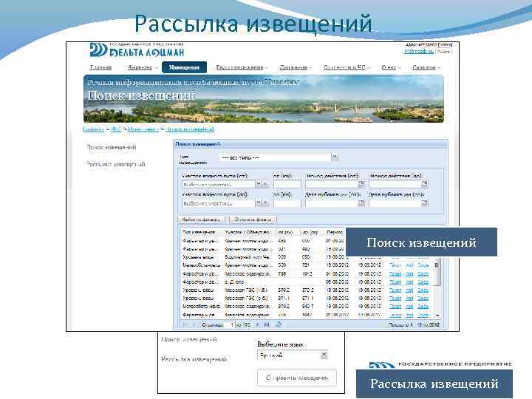Open calendar for validity period to
This screenshot has height=399, width=532.
pos(424,184)
